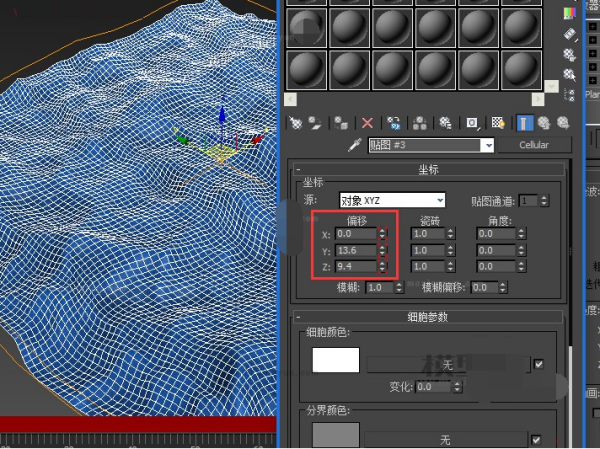600x449 pixels.
Task: Open the 贴图 #3 name dropdown arrow
Action: pos(489,145)
